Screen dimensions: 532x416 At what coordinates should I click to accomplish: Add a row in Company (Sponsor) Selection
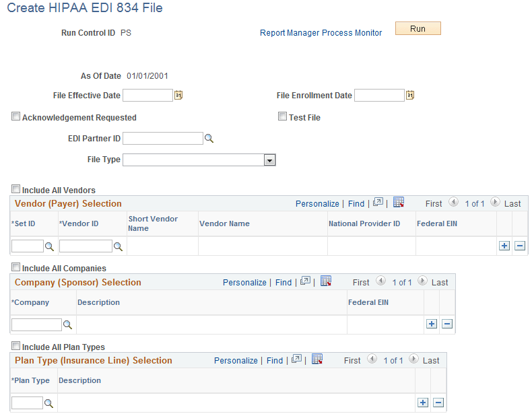[x=432, y=324]
